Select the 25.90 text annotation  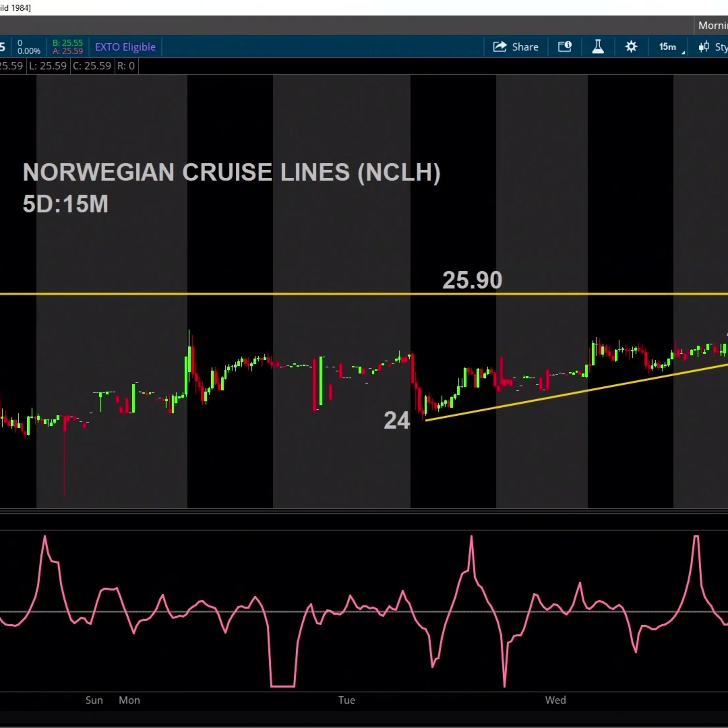pos(472,280)
